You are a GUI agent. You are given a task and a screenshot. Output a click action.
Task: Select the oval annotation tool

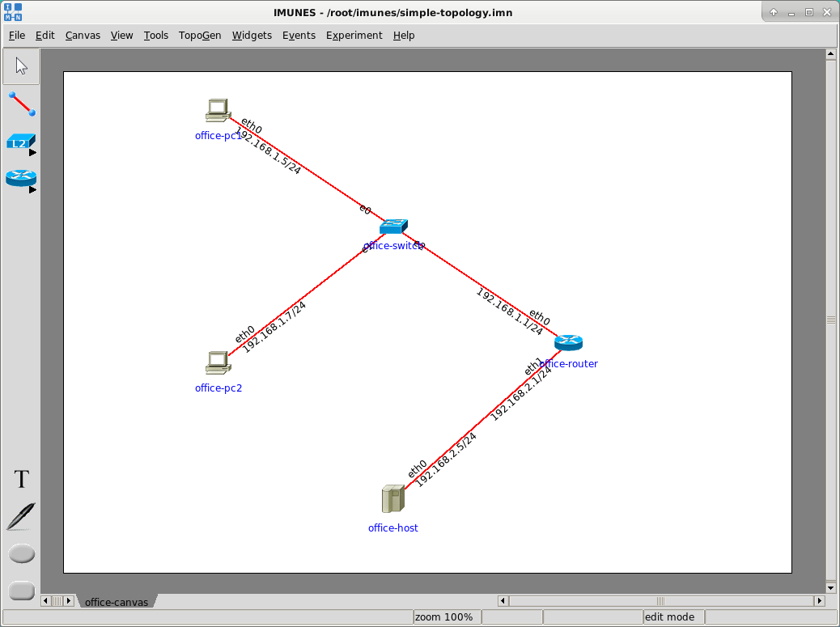click(21, 553)
